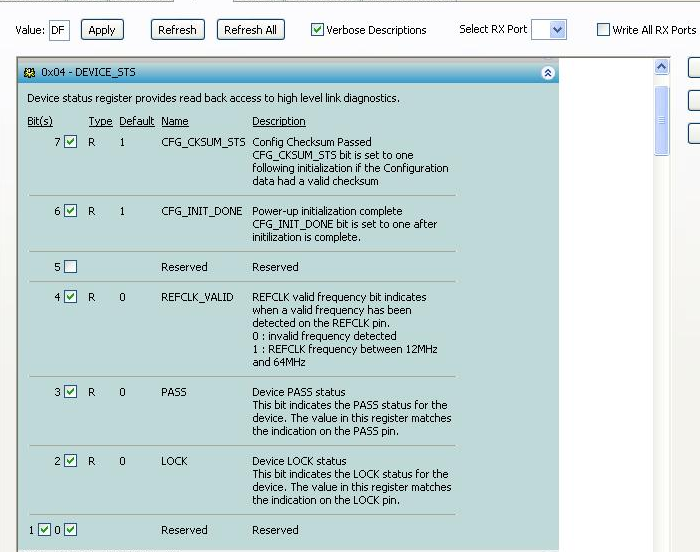Toggle the Verbose Descriptions checkbox
This screenshot has width=700, height=552.
tap(317, 30)
